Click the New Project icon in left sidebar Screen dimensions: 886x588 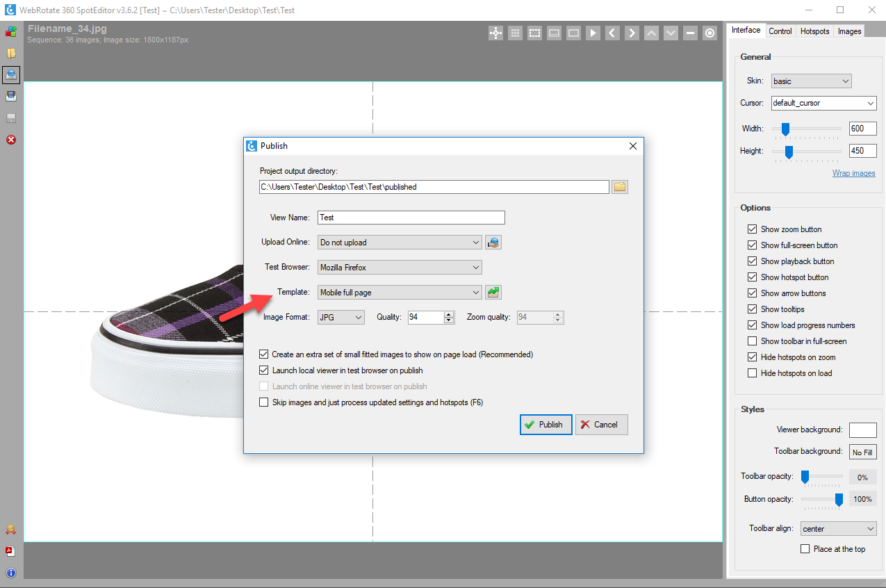11,31
